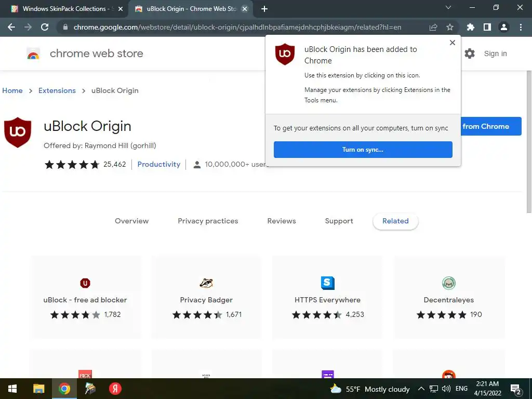Click the address bar URL
This screenshot has width=532, height=399.
(x=237, y=27)
